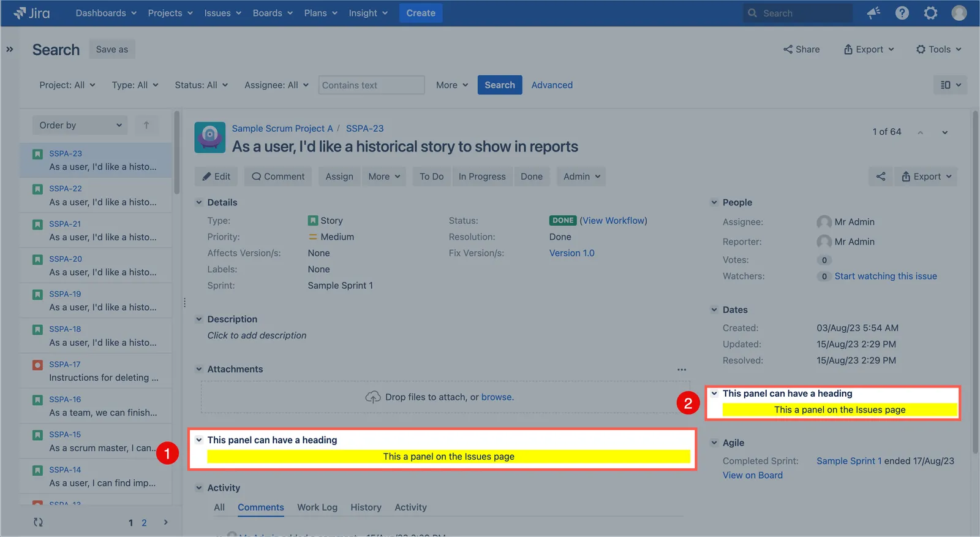Click the blue Search button
Viewport: 980px width, 537px height.
click(x=500, y=85)
